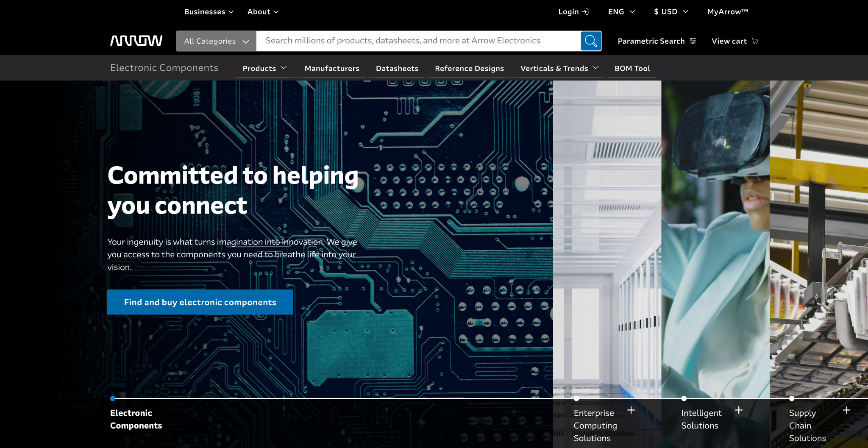Expand Enterprise Computing Solutions plus icon
868x448 pixels.
click(x=631, y=410)
